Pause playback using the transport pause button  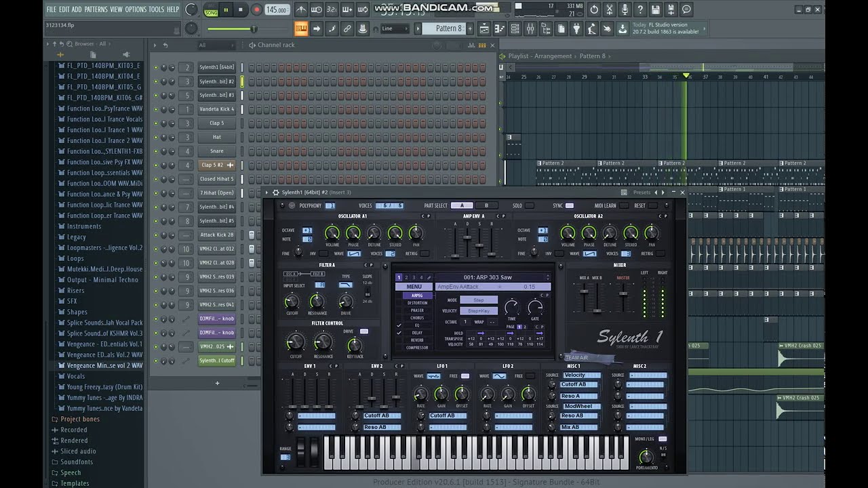pyautogui.click(x=227, y=9)
